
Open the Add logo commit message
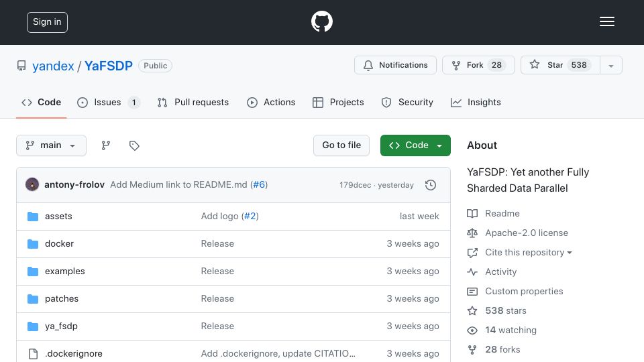click(x=219, y=217)
